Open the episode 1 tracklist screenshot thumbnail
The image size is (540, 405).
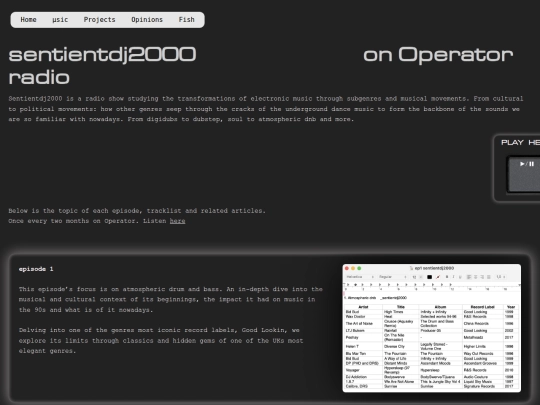pyautogui.click(x=432, y=328)
